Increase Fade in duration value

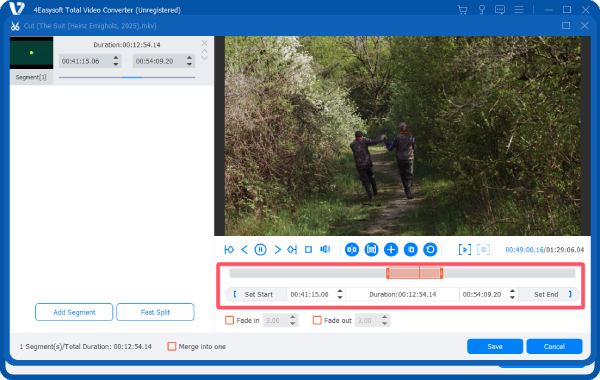[293, 317]
